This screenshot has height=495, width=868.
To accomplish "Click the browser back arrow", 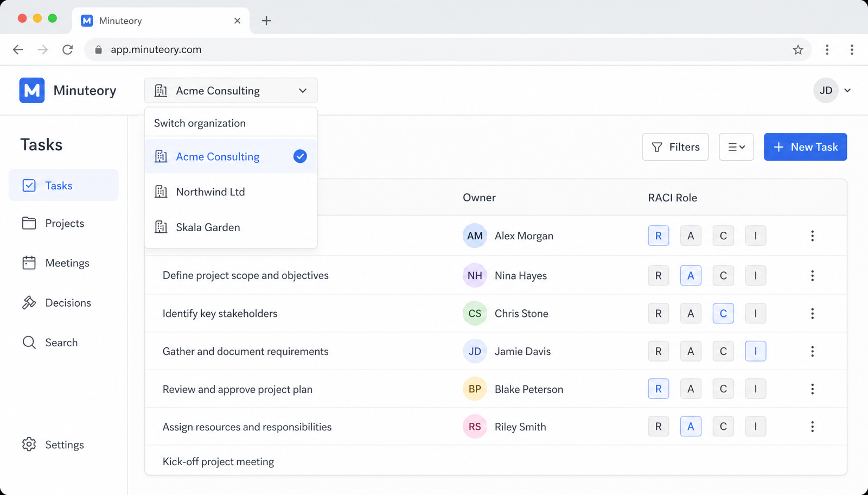I will [x=18, y=49].
